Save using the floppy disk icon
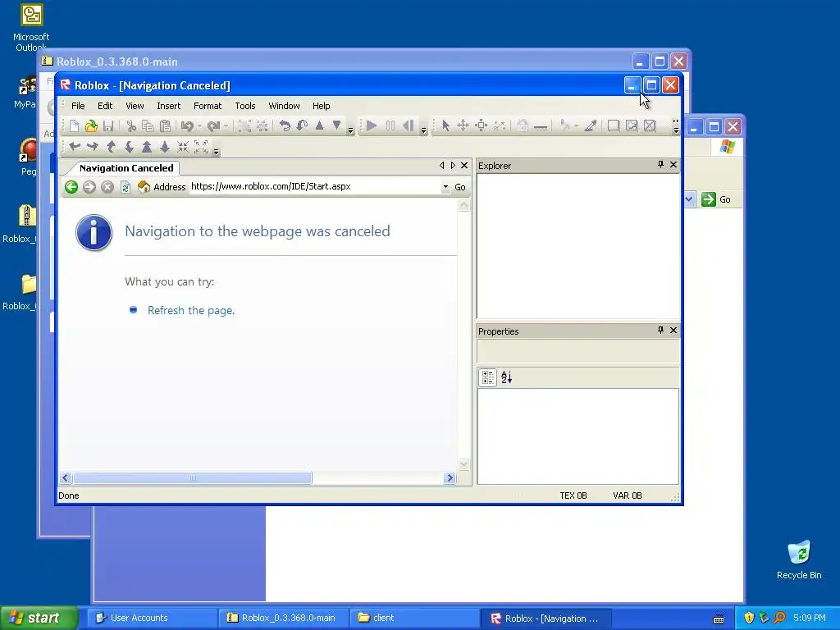The width and height of the screenshot is (840, 630). (x=108, y=126)
